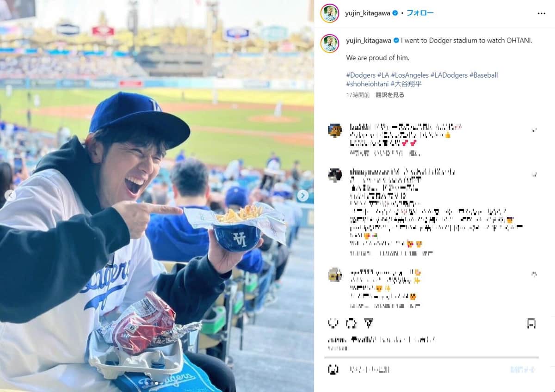
Task: Open the three-dot more options menu
Action: click(542, 13)
